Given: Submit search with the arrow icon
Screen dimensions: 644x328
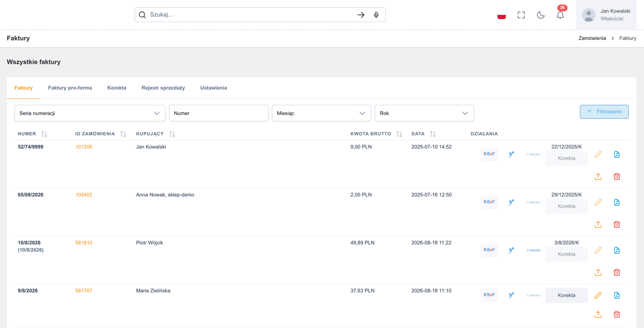Looking at the screenshot, I should coord(361,15).
